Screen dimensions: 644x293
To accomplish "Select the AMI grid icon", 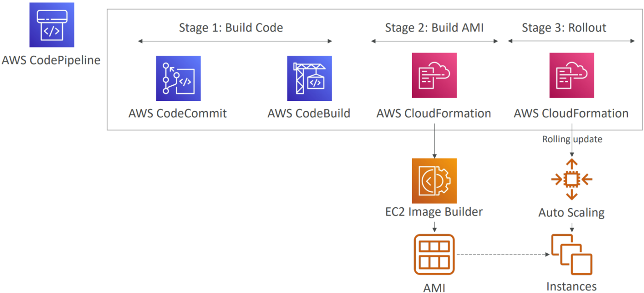I will click(434, 254).
